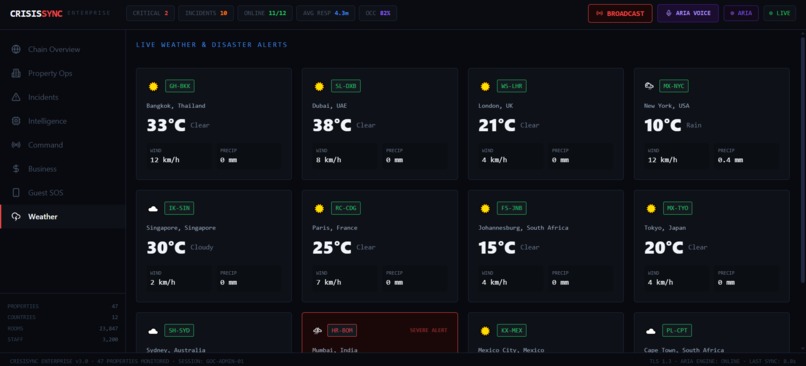Click the PL-CPT property tag
Screen dimensions: 806x366
[677, 331]
